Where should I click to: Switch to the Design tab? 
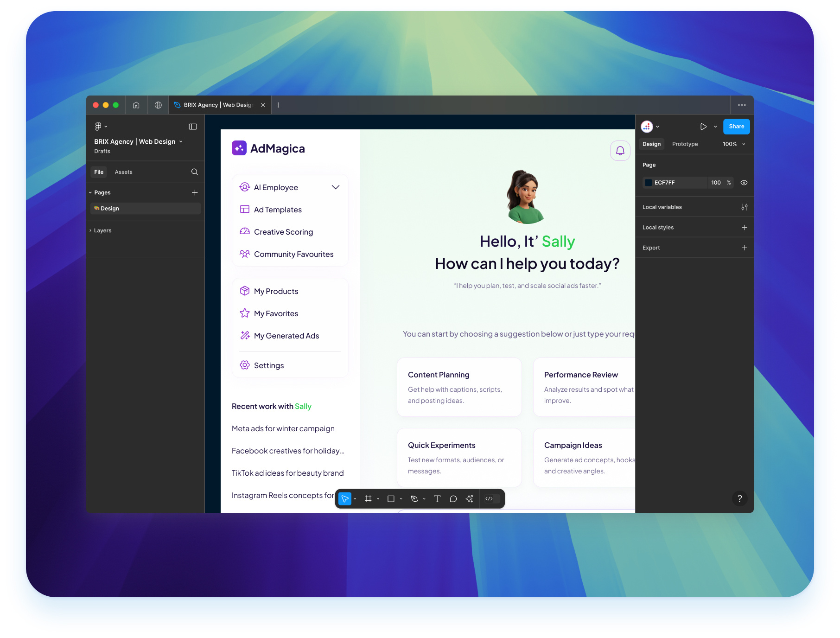(x=651, y=144)
